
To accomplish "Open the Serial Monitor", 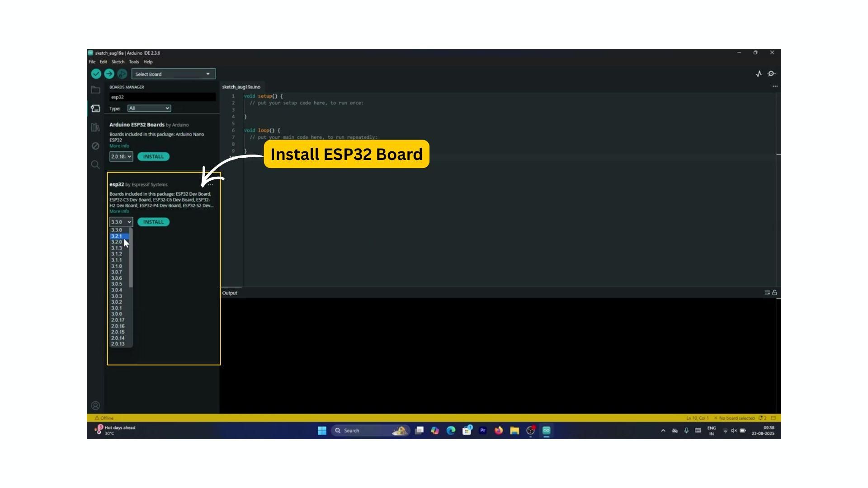I will [772, 74].
